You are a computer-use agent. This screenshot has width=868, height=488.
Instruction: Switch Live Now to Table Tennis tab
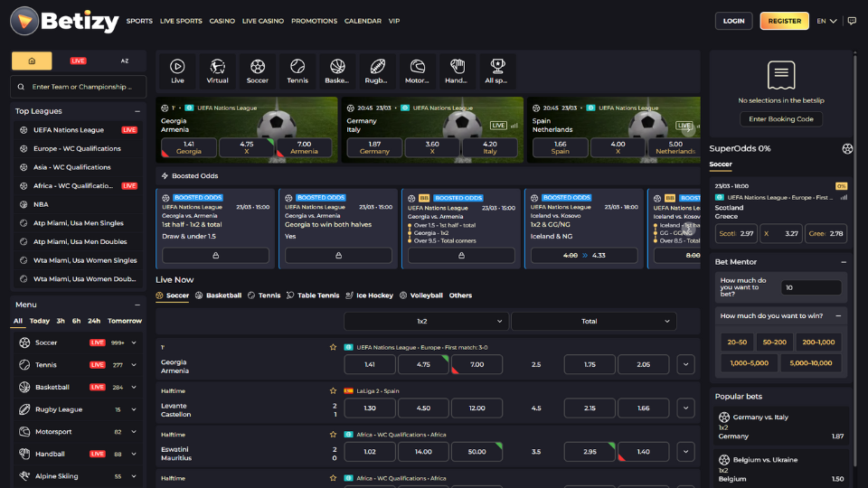tap(313, 296)
